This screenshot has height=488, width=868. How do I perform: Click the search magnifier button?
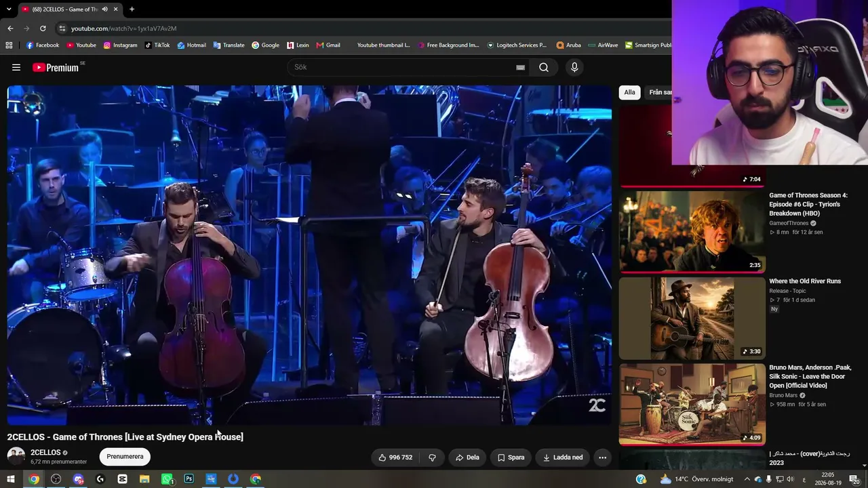tap(544, 67)
